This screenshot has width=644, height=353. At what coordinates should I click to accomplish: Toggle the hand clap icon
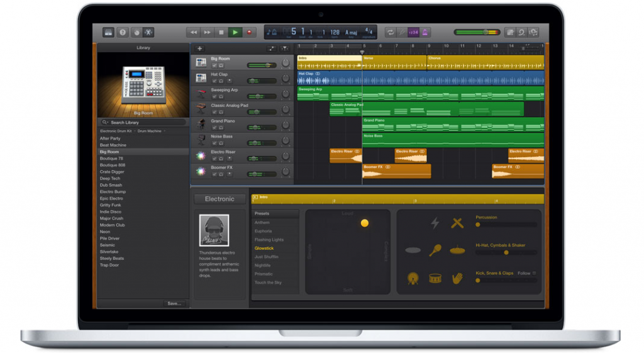click(457, 278)
